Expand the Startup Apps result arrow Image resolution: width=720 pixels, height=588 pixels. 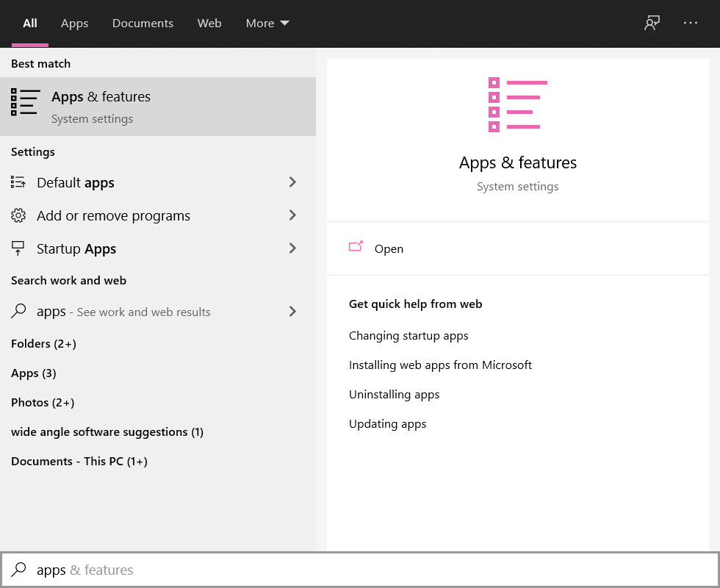(292, 248)
